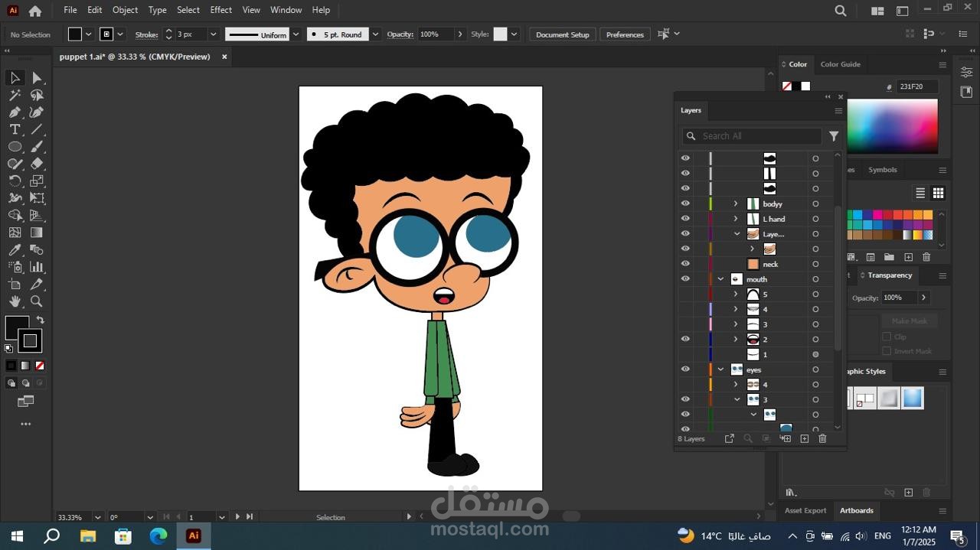
Task: Select the Ellipse tool
Action: (x=15, y=147)
